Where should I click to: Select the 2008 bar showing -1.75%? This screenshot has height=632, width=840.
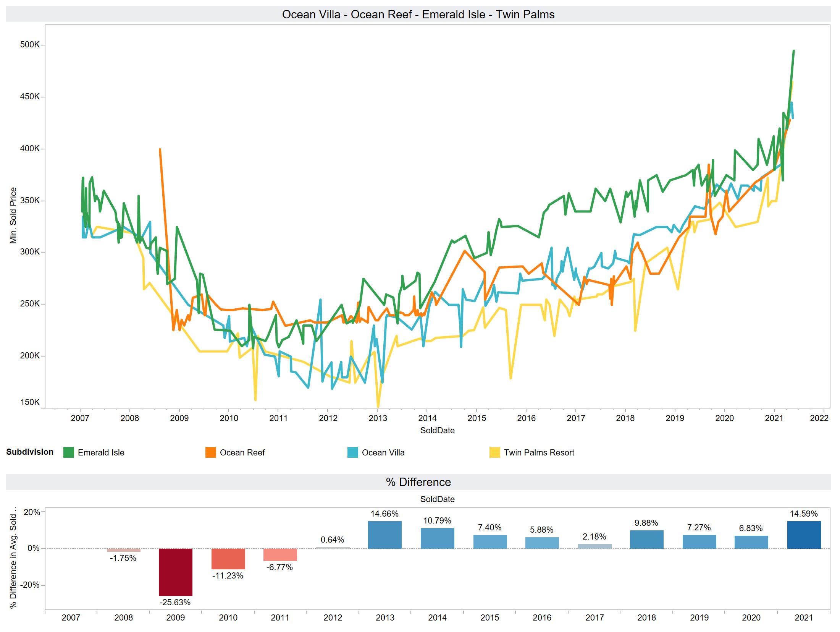[x=123, y=550]
